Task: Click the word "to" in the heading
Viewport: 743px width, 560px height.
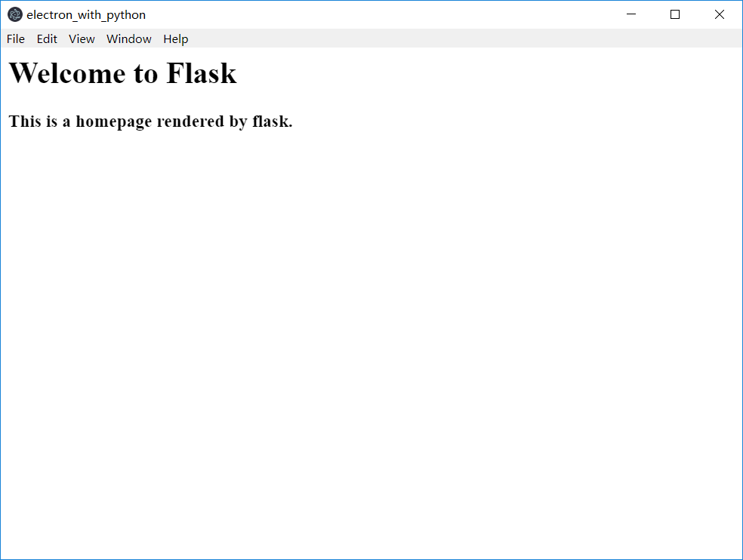Action: point(146,74)
